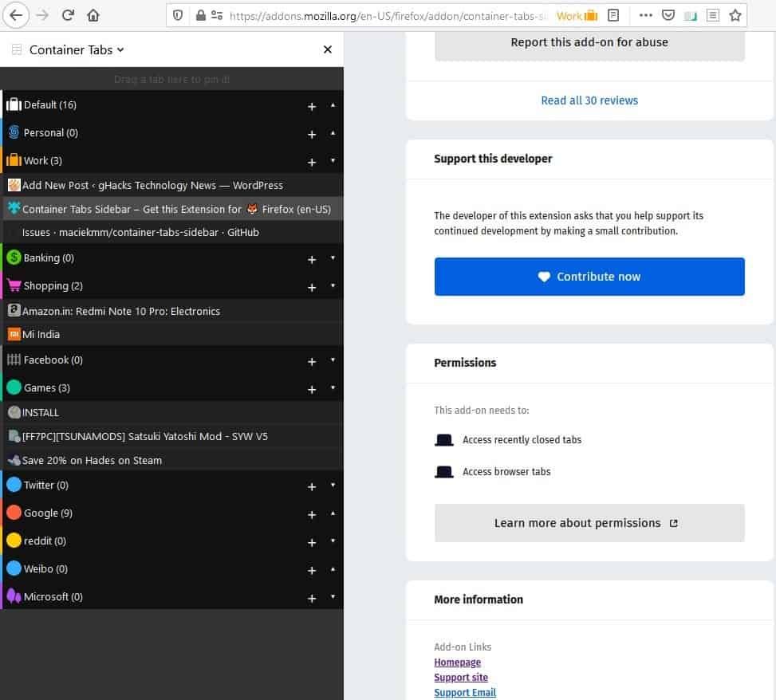776x700 pixels.
Task: Add a new tab in Facebook container
Action: [312, 362]
